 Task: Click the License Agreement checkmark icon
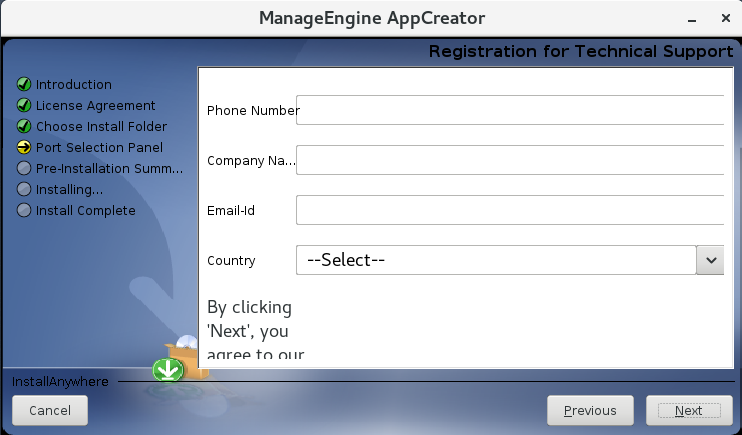pos(24,106)
